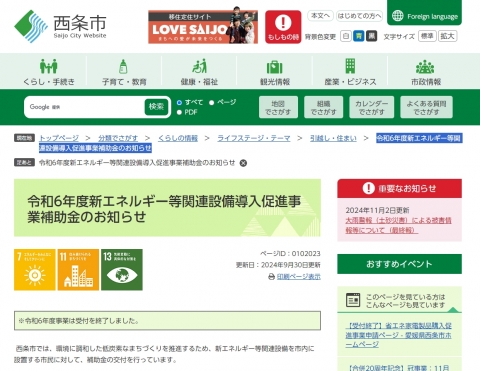Set text size to 標準

(x=427, y=36)
